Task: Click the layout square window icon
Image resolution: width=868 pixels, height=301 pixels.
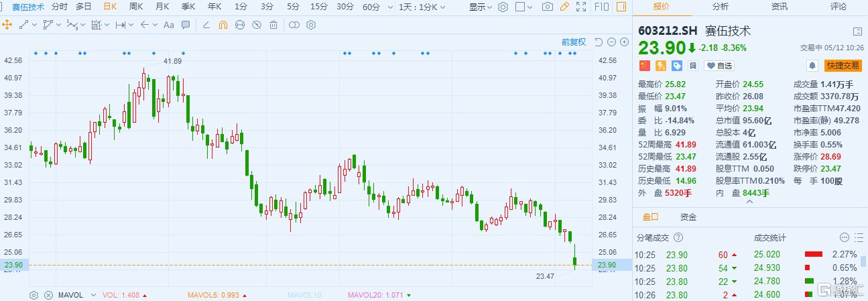Action: pyautogui.click(x=519, y=7)
